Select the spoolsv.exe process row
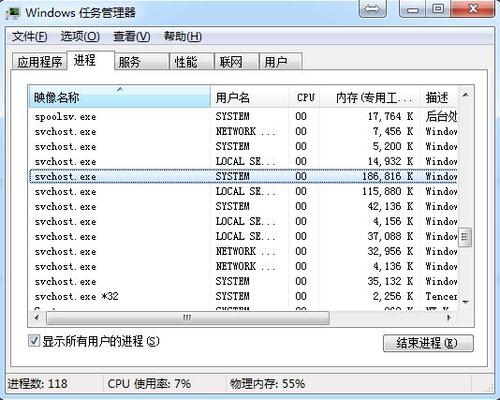Viewport: 500px width, 400px height. [243, 116]
